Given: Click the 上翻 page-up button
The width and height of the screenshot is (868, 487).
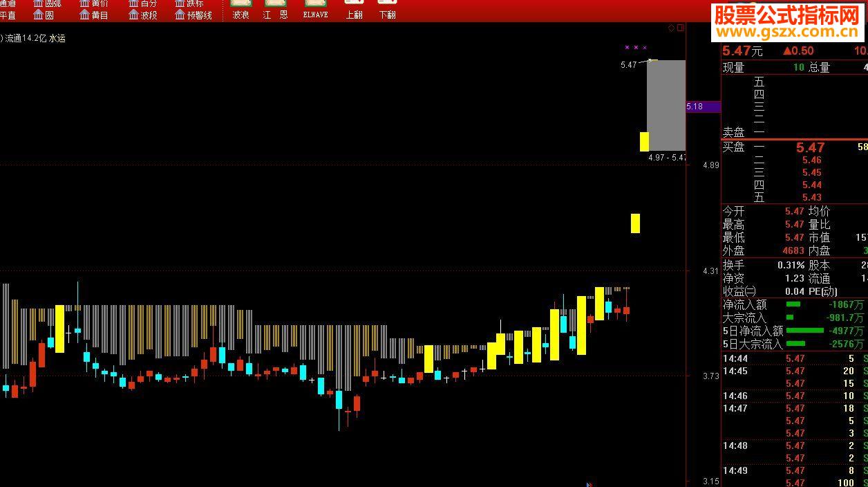Looking at the screenshot, I should 354,10.
